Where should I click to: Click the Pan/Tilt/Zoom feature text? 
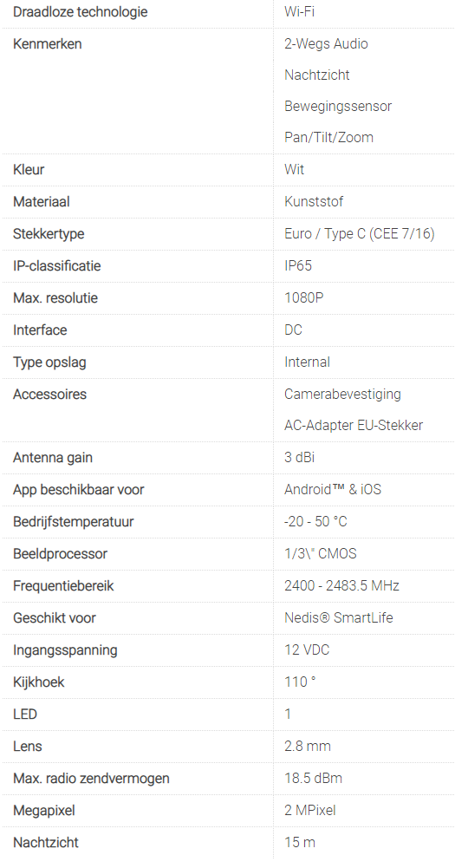pyautogui.click(x=328, y=137)
